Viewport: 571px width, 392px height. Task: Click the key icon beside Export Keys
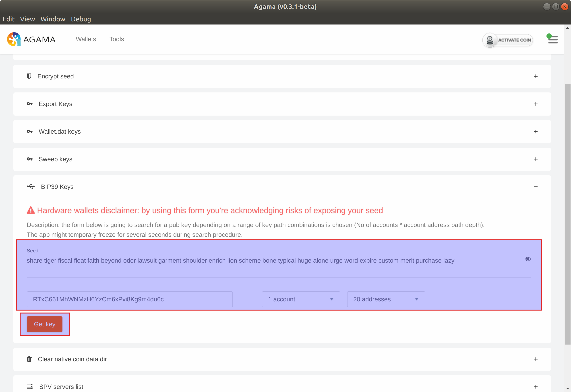(x=29, y=104)
